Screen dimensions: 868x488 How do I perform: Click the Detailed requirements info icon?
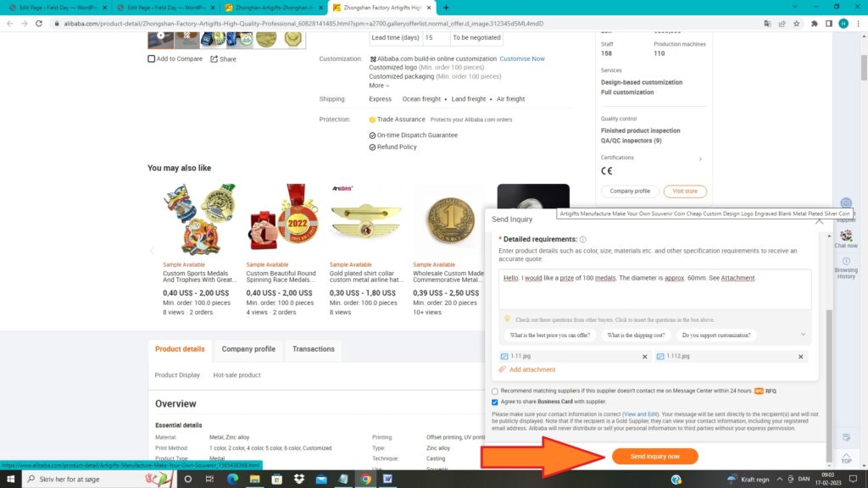[x=583, y=240]
